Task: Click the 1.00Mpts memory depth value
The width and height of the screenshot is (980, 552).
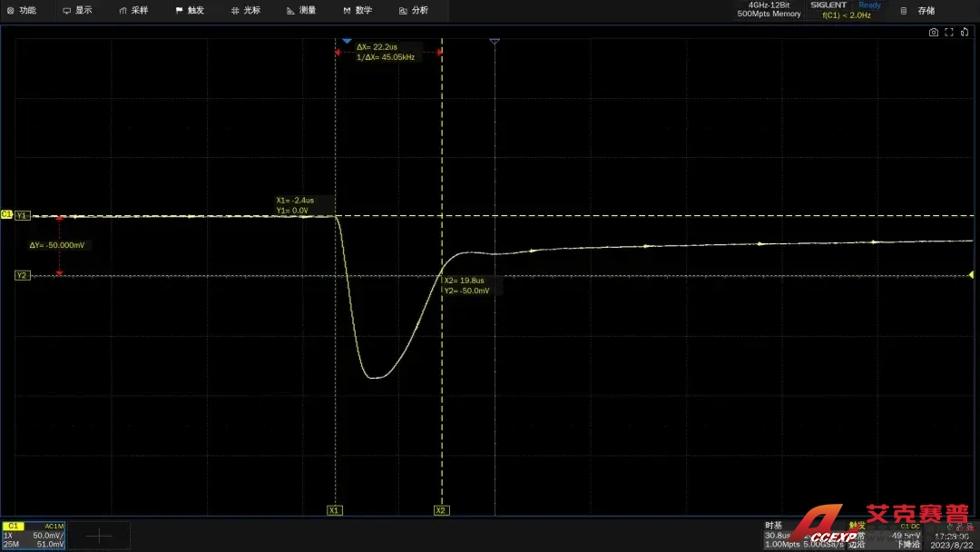Action: [782, 544]
